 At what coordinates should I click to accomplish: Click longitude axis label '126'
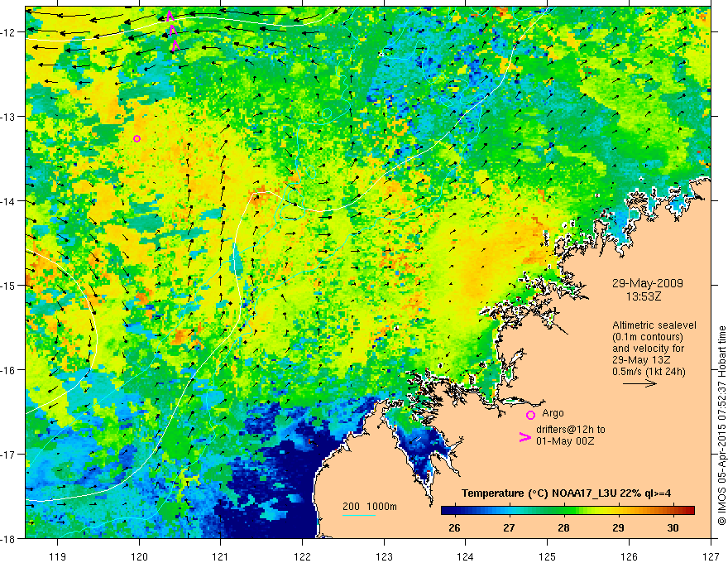click(629, 556)
